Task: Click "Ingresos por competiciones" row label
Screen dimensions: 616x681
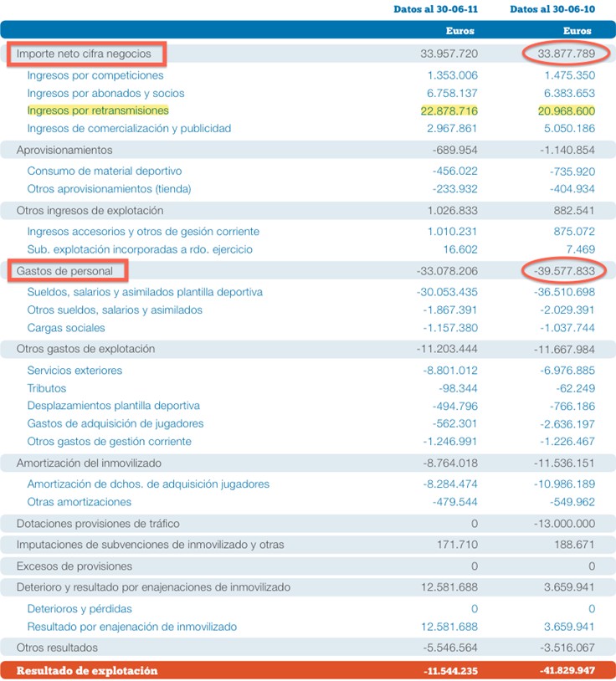Action: [x=95, y=75]
